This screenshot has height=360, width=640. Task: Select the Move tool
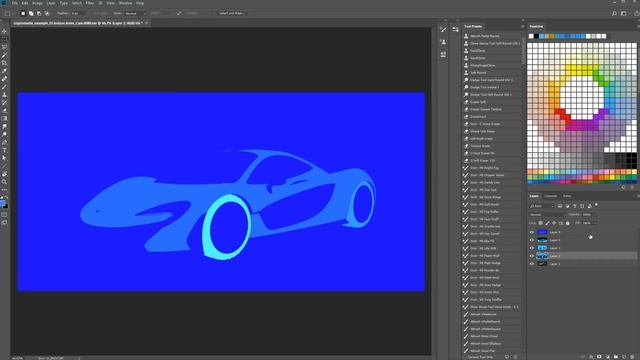point(4,31)
